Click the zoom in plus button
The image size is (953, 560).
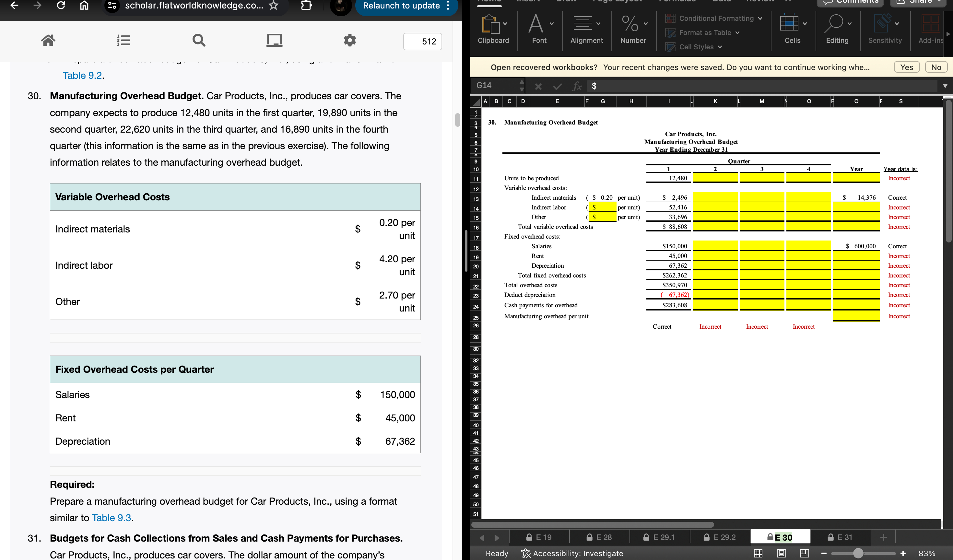coord(903,553)
